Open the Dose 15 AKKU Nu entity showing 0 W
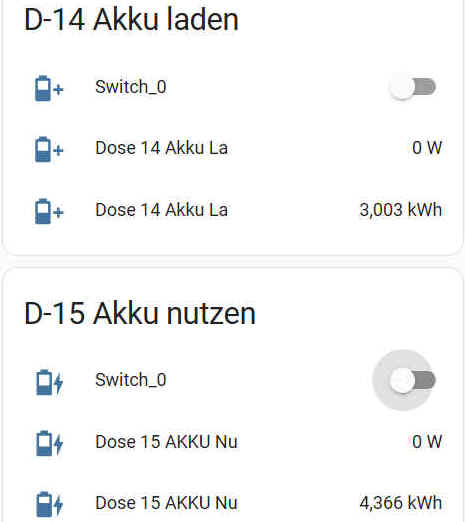 tap(166, 442)
